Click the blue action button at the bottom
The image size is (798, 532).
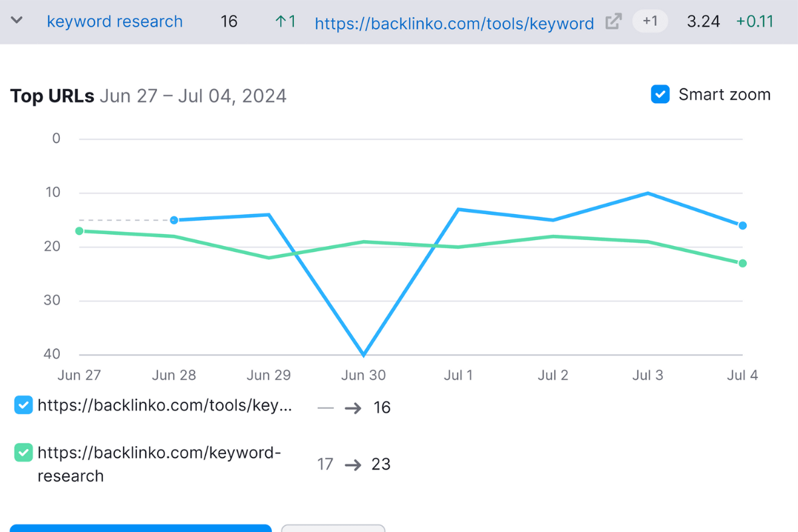pos(141,530)
